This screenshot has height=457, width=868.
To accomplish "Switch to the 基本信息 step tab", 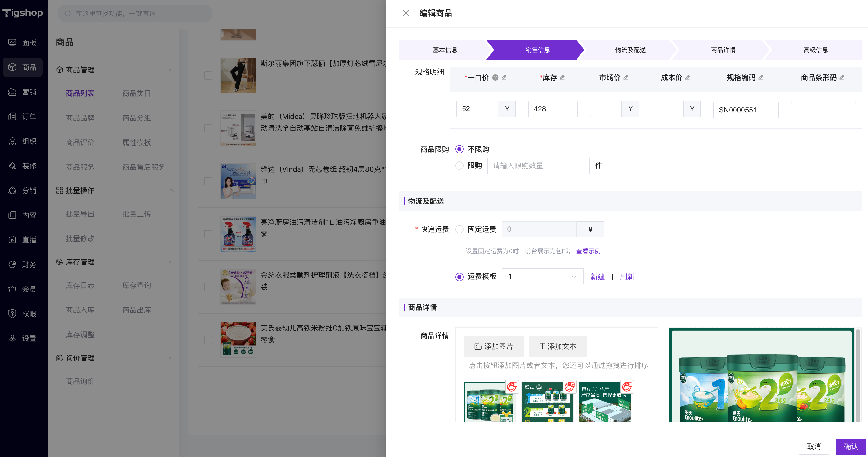I will pos(445,50).
